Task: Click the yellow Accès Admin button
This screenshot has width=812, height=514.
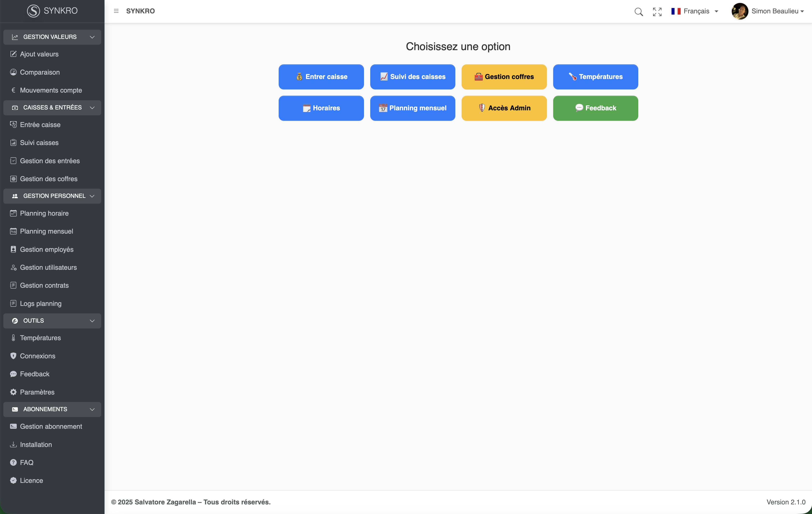Action: click(504, 108)
